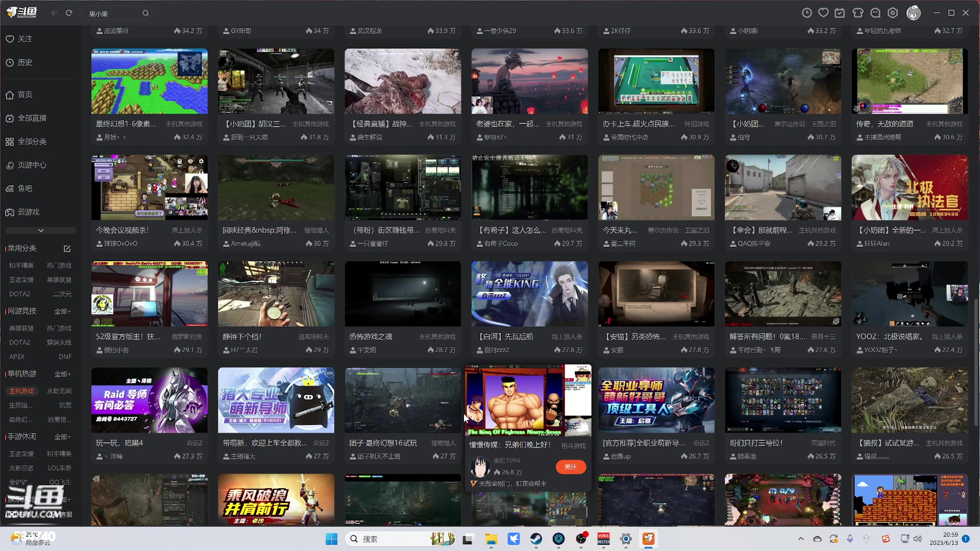Open the calendar check-in task icon

click(x=840, y=13)
